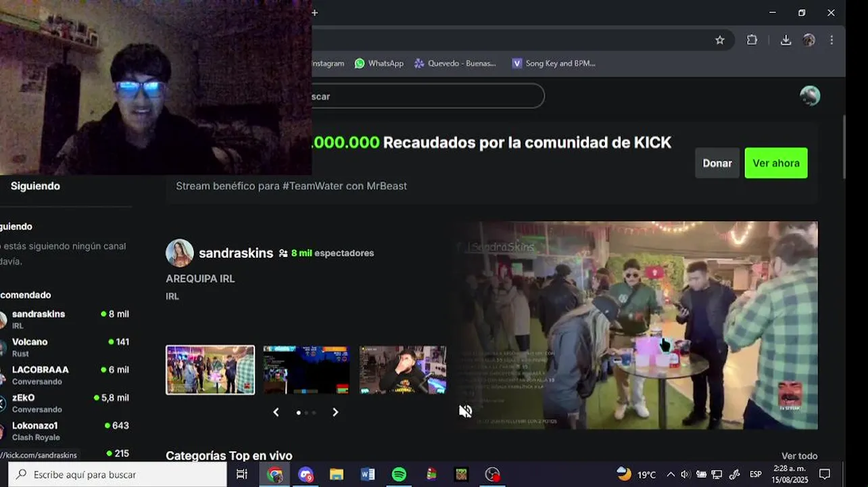Screen dimensions: 868x487
Task: Open Chrome downloads icon
Action: pos(786,40)
